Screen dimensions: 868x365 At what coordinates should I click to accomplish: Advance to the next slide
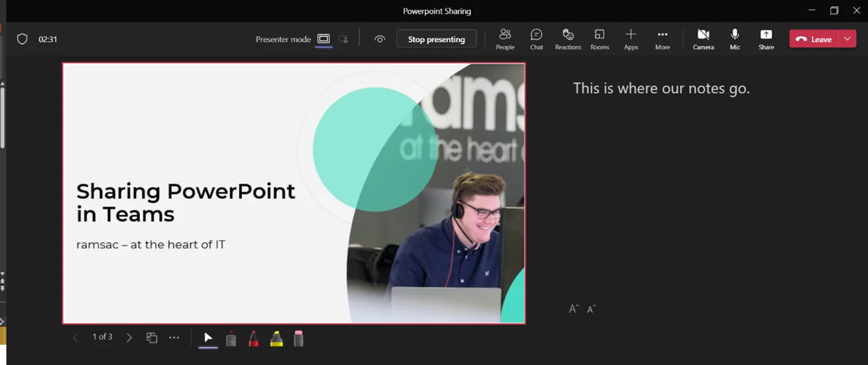129,338
